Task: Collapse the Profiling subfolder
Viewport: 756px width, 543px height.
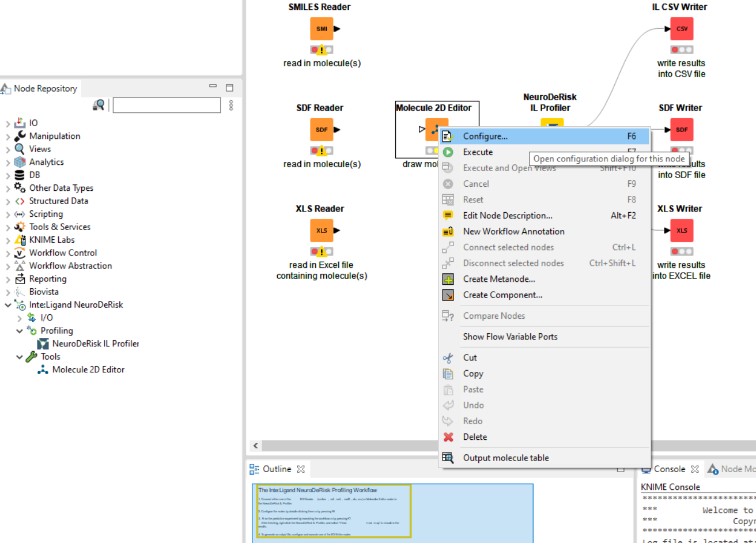Action: coord(20,331)
